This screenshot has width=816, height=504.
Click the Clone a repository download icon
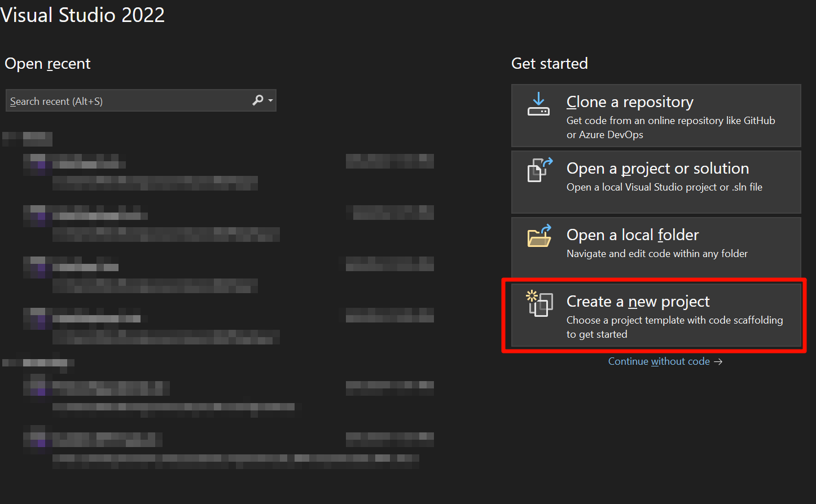(x=538, y=104)
